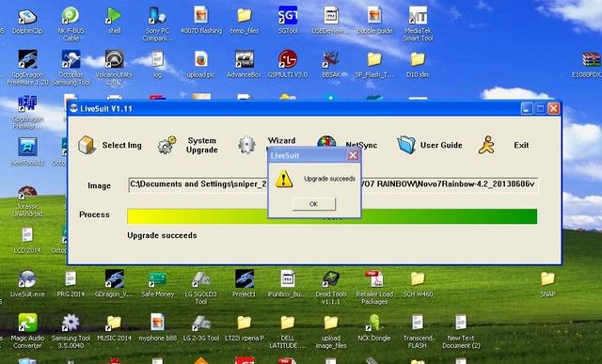602x364 pixels.
Task: Click the Exit running man icon
Action: point(487,145)
